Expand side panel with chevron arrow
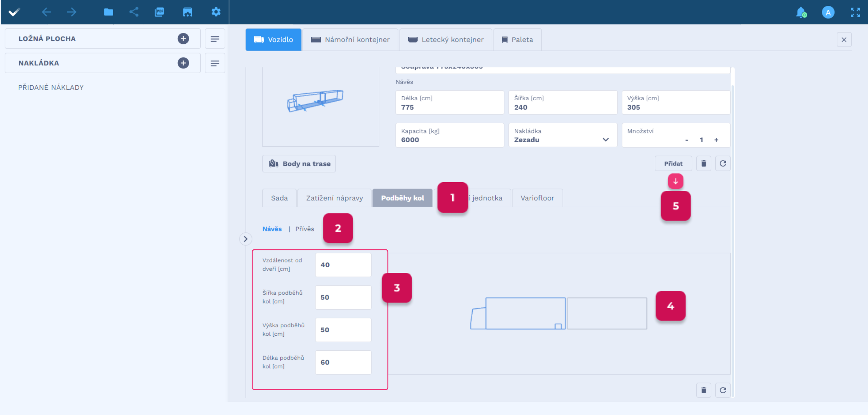The width and height of the screenshot is (868, 415). coord(246,239)
